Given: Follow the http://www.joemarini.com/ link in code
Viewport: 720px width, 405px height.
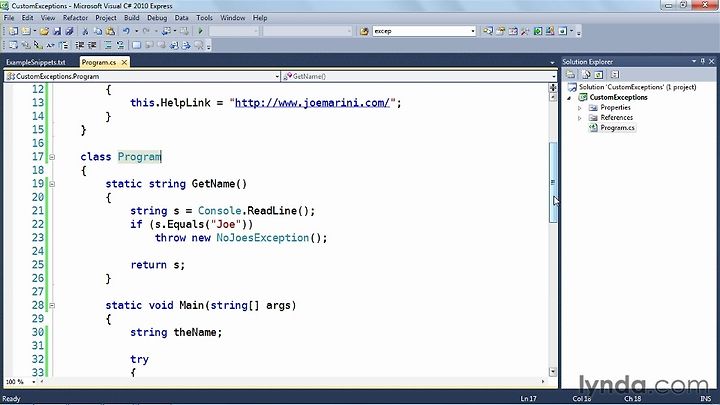Looking at the screenshot, I should pyautogui.click(x=312, y=103).
